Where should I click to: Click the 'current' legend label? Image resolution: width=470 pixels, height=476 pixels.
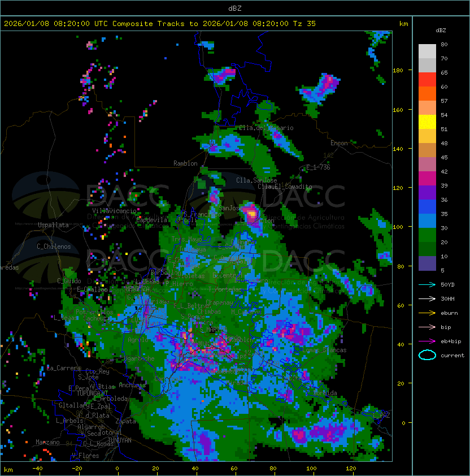(x=452, y=356)
